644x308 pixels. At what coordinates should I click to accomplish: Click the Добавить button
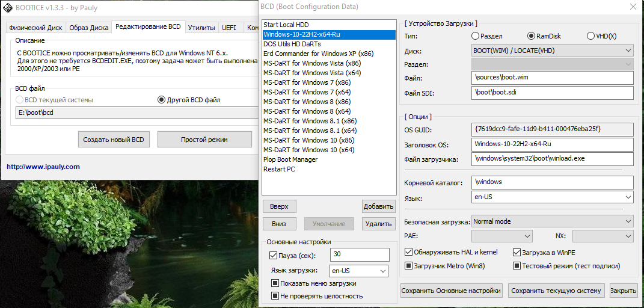point(378,206)
